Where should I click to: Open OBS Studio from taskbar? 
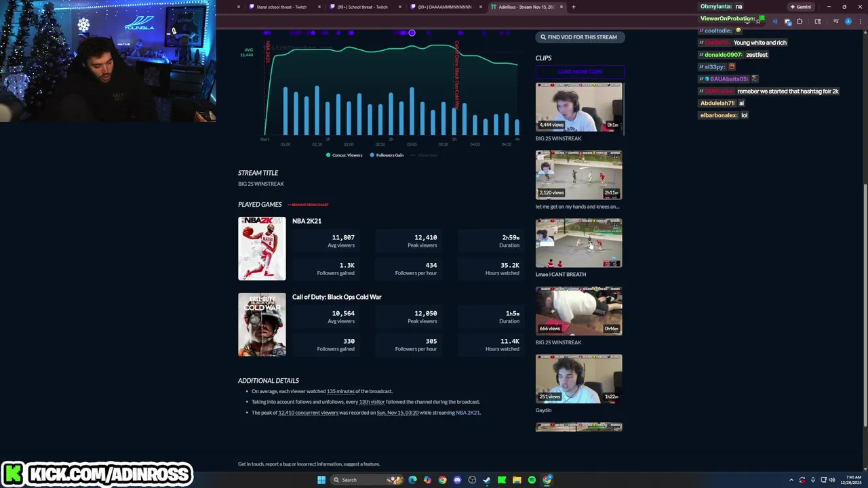472,480
